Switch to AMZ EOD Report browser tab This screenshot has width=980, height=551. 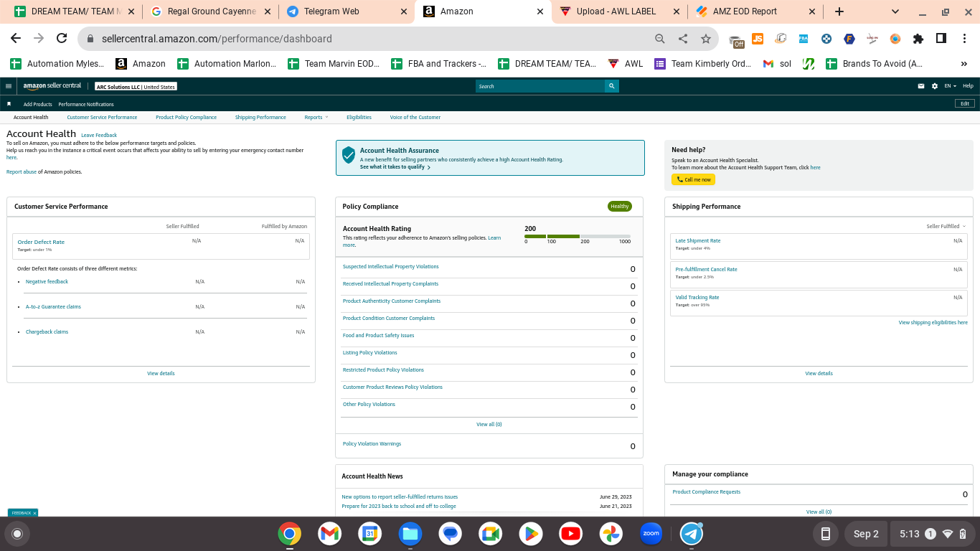(x=755, y=11)
